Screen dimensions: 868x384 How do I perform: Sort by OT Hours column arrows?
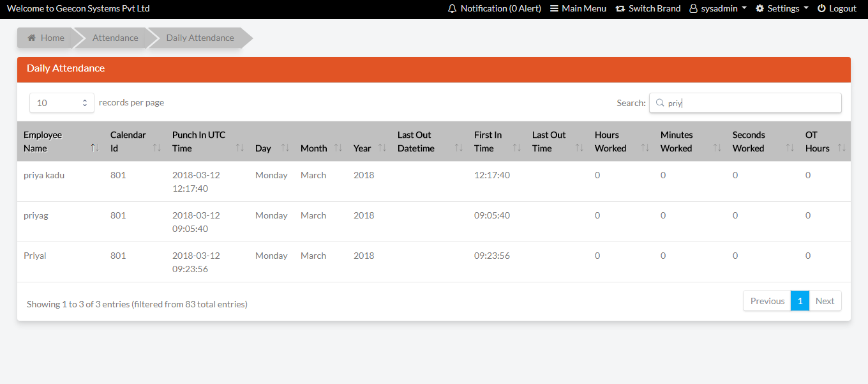841,148
